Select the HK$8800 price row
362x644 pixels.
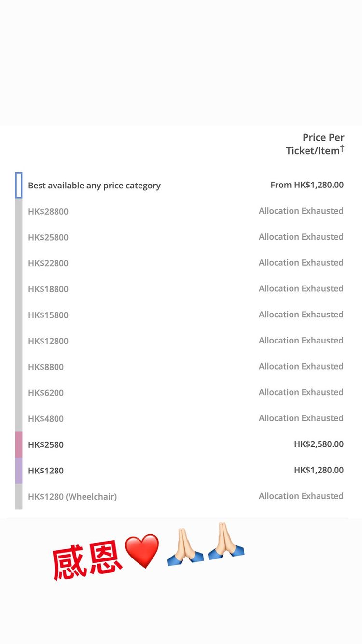pos(180,367)
